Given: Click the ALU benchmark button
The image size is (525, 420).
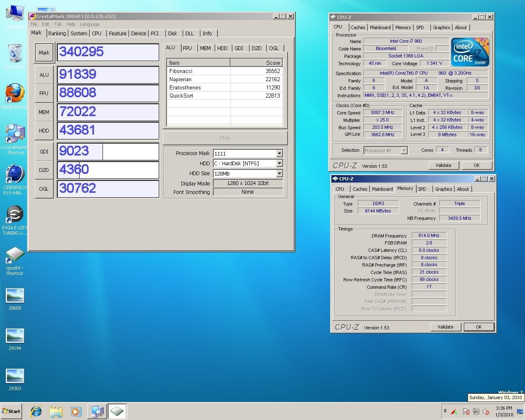Looking at the screenshot, I should [x=44, y=75].
